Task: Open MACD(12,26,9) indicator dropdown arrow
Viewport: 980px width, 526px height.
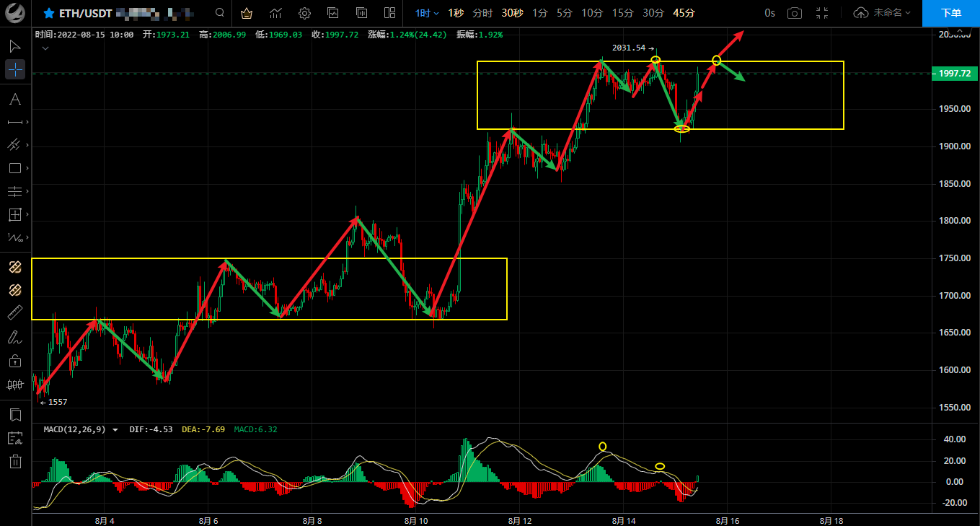Action: (x=115, y=429)
